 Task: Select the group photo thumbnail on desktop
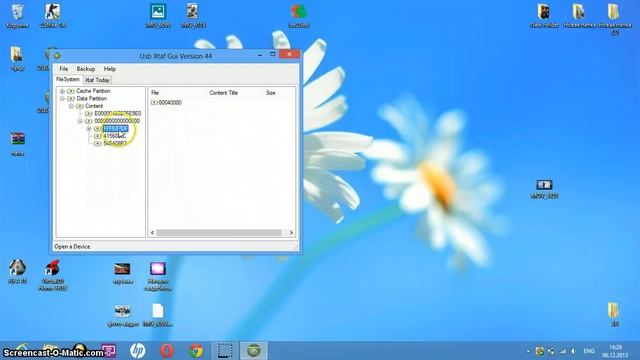point(122,315)
